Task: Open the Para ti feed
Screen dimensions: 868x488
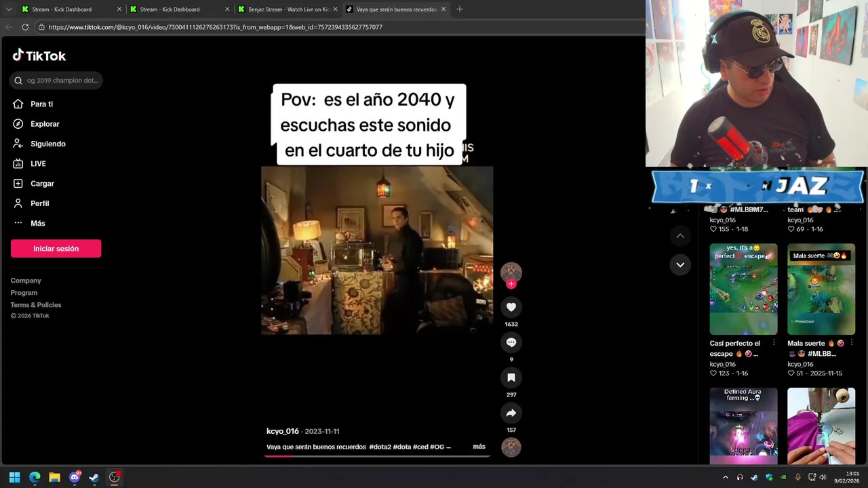Action: pos(41,104)
